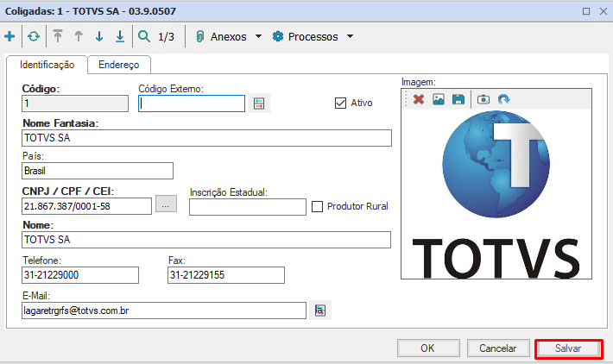Click the Salvar button
The image size is (613, 364).
568,348
